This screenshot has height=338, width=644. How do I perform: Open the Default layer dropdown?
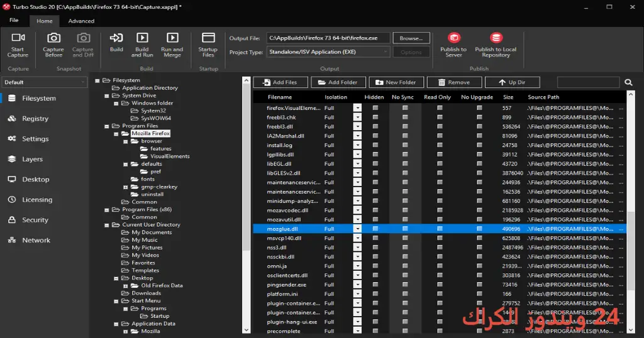[x=45, y=82]
